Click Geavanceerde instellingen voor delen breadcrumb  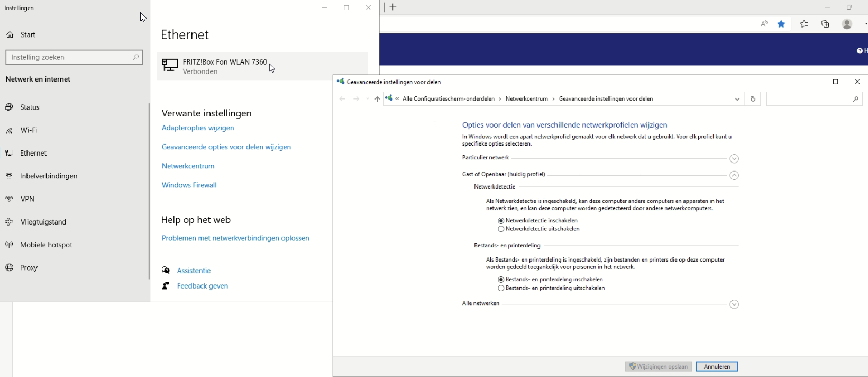[x=606, y=99]
